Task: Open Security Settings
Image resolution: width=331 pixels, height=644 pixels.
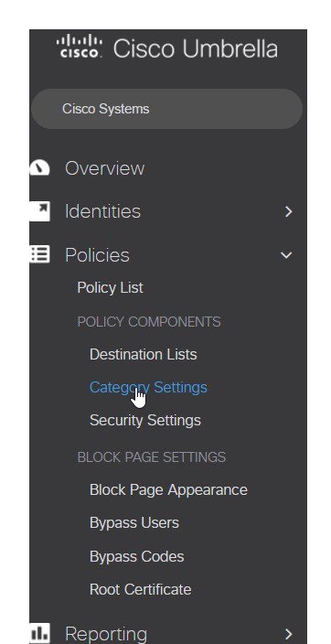Action: 145,421
